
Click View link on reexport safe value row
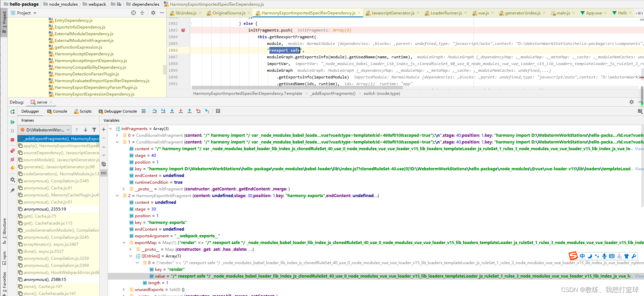[639, 276]
